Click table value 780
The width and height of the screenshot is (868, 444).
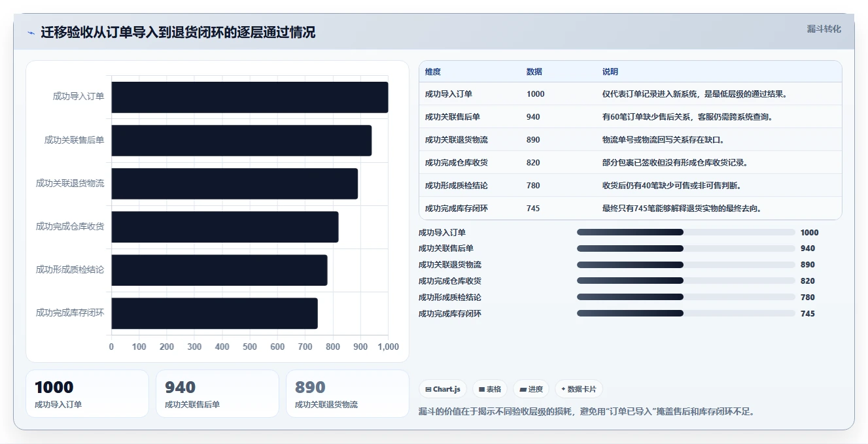click(534, 186)
